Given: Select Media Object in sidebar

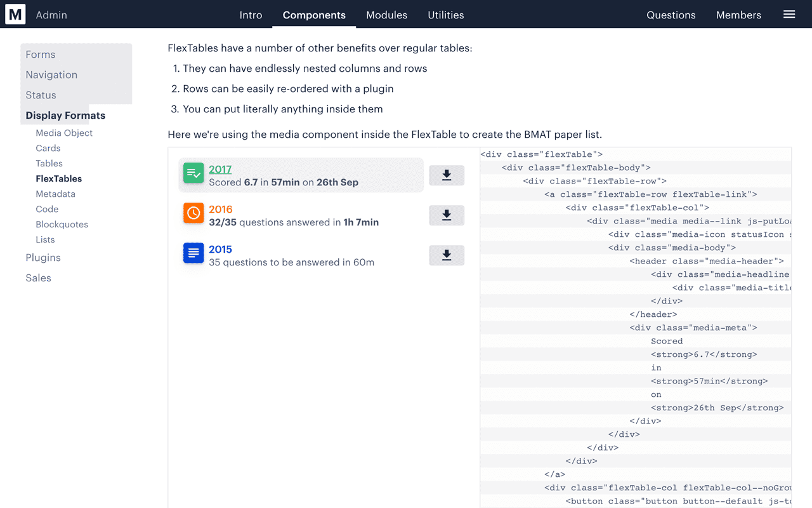Looking at the screenshot, I should (x=64, y=133).
